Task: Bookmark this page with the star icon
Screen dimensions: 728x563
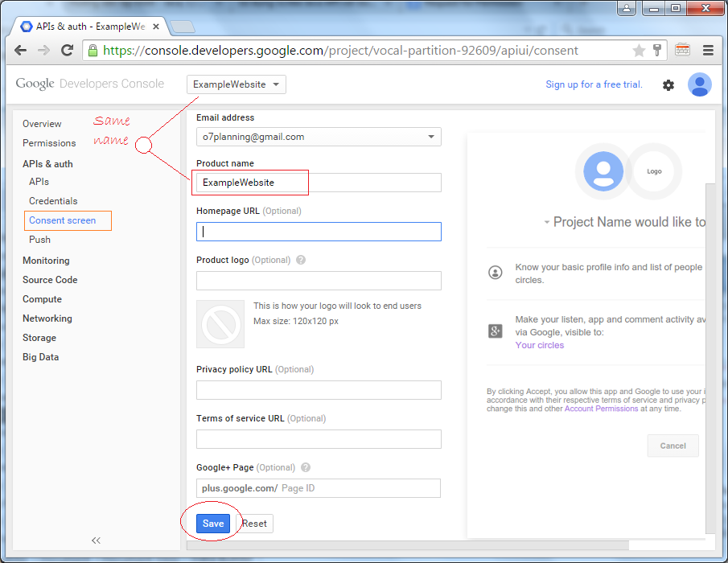Action: (639, 50)
